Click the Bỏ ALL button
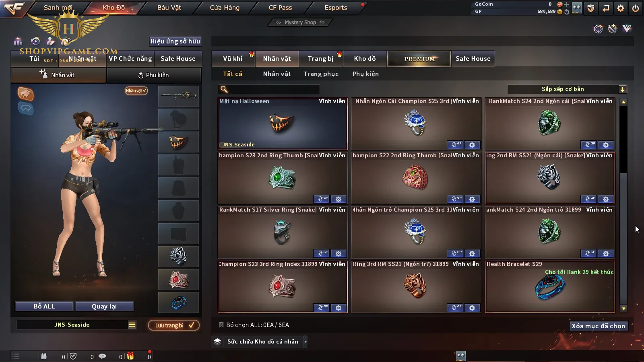Viewport: 644px width, 362px height. pyautogui.click(x=44, y=306)
